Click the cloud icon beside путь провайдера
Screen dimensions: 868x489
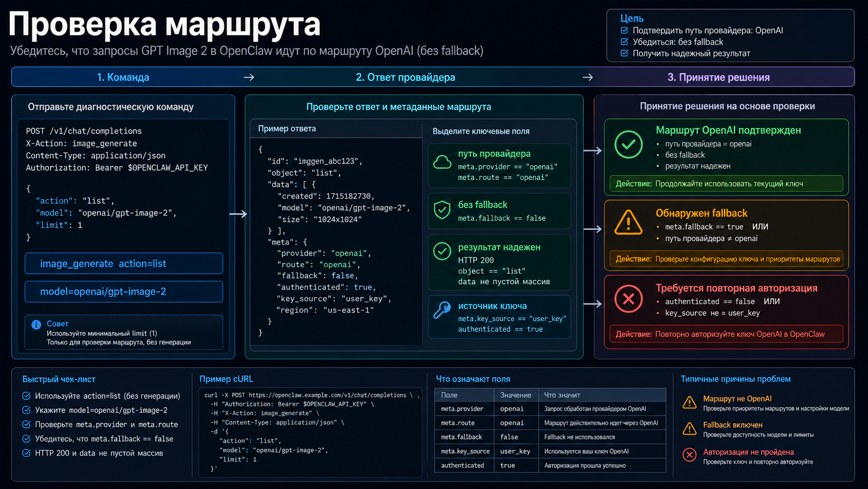pos(442,163)
